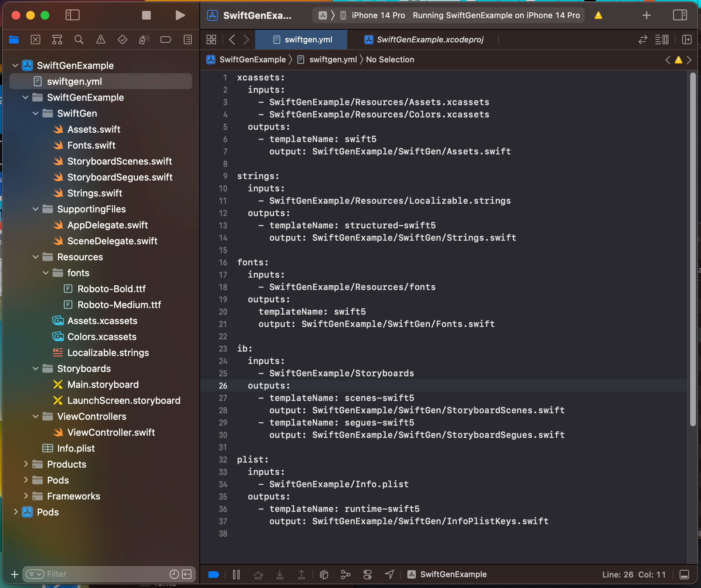Screen dimensions: 701x588
Task: Jump to previous issue arrow
Action: click(x=668, y=60)
